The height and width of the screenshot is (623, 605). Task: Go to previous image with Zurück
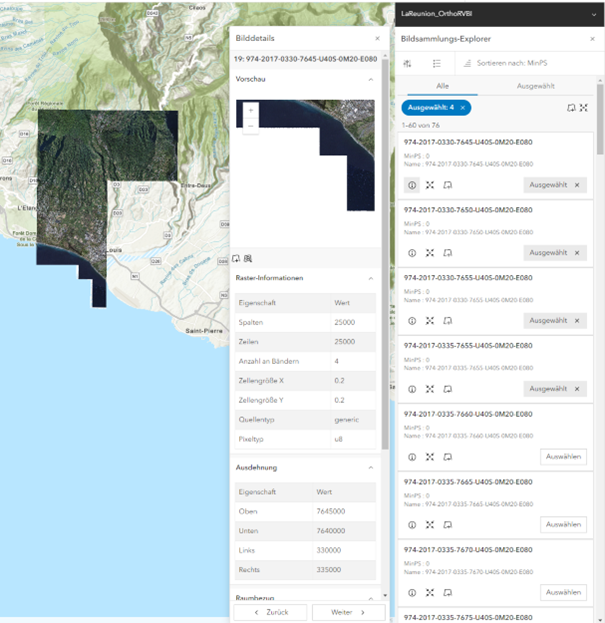[x=271, y=612]
